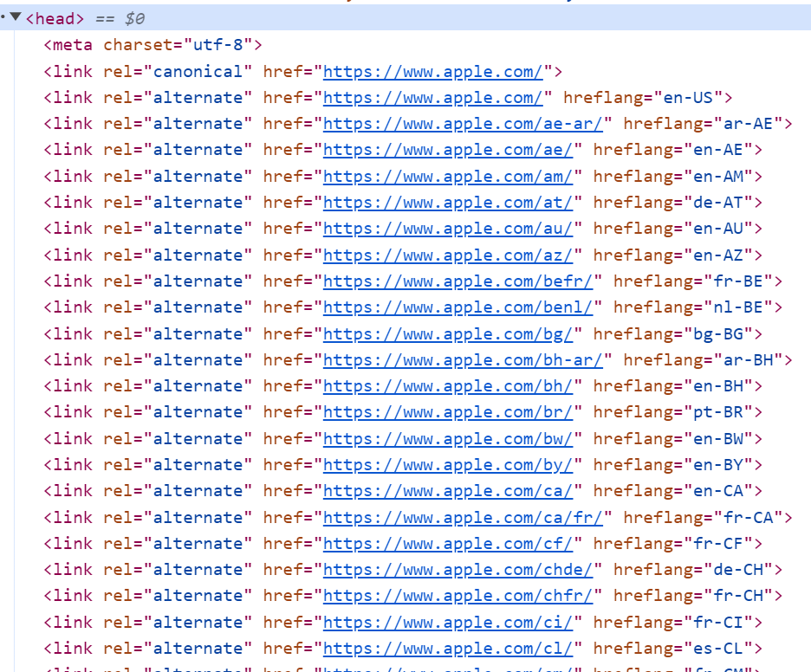Screen dimensions: 811x672
Task: Select hreflang value "en-AM"
Action: (x=718, y=177)
